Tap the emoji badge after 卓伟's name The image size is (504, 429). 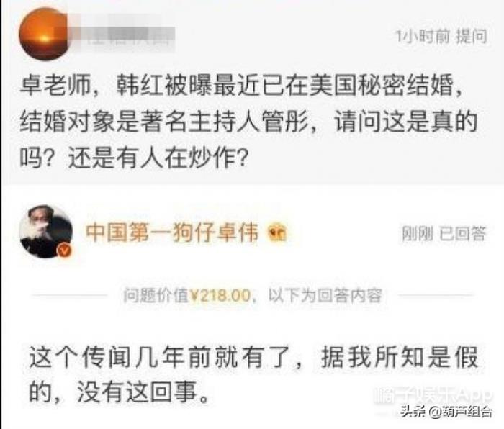point(277,232)
